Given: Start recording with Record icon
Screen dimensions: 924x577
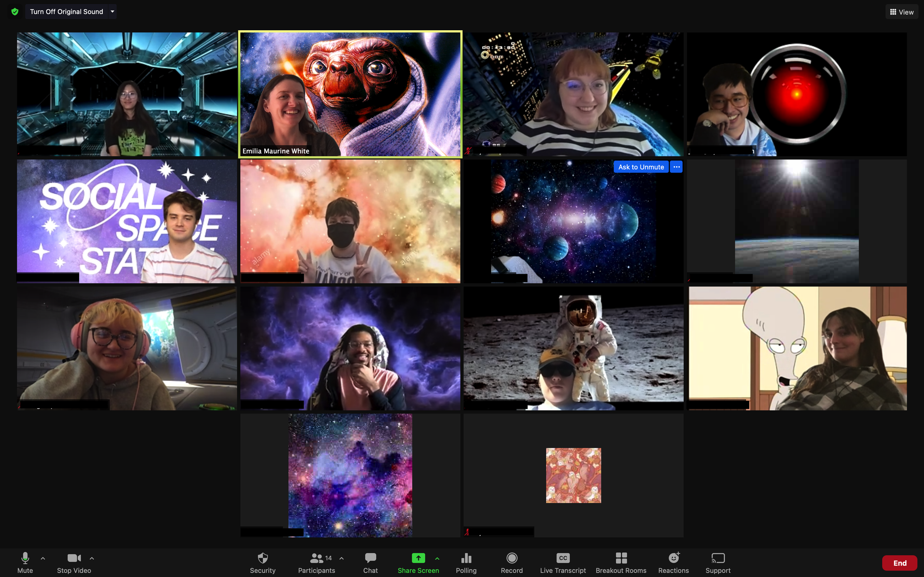Looking at the screenshot, I should [x=511, y=562].
